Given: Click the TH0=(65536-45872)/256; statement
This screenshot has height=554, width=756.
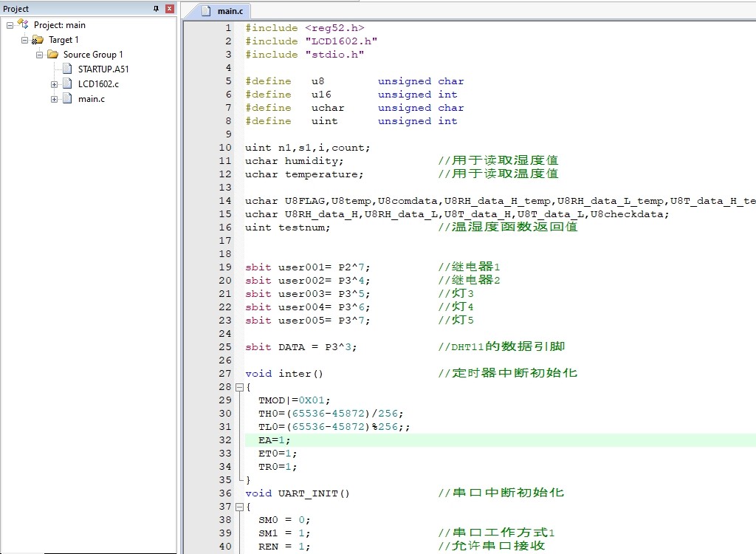Looking at the screenshot, I should coord(331,414).
